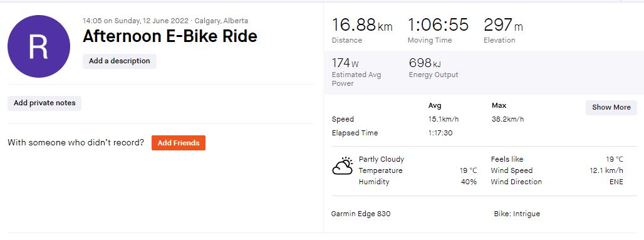Click the partly cloudy weather icon
The width and height of the screenshot is (644, 240).
pyautogui.click(x=343, y=165)
